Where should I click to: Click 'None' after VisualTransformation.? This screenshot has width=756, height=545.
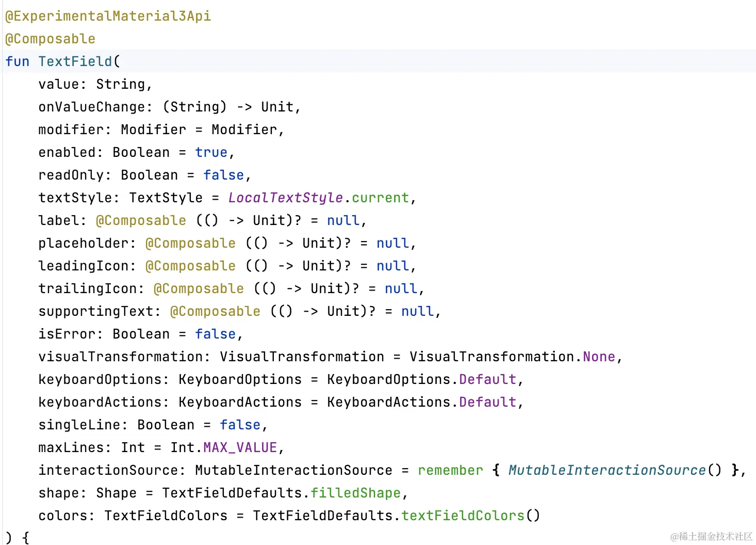[599, 357]
